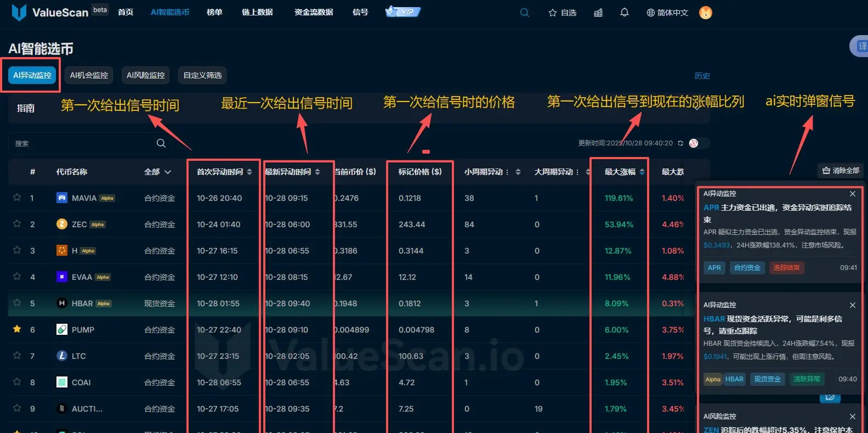
Task: Click the 合约资金 tag in APR popup
Action: tap(747, 268)
